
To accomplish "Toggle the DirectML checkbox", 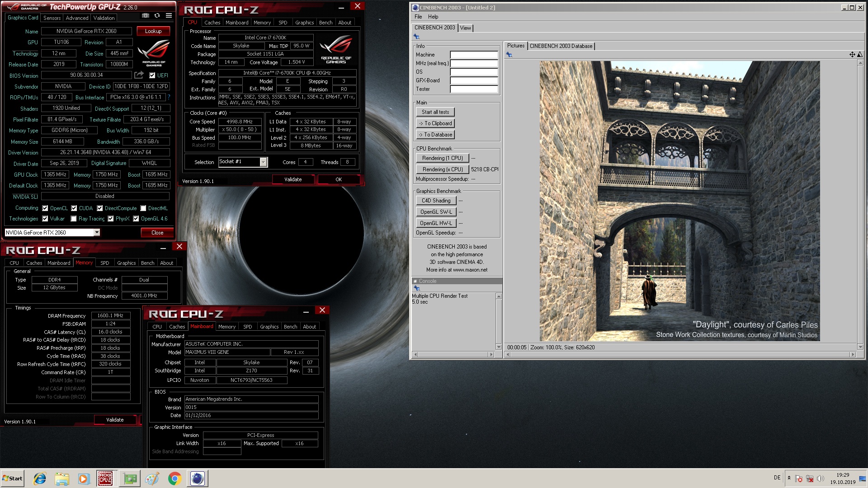I will coord(143,208).
